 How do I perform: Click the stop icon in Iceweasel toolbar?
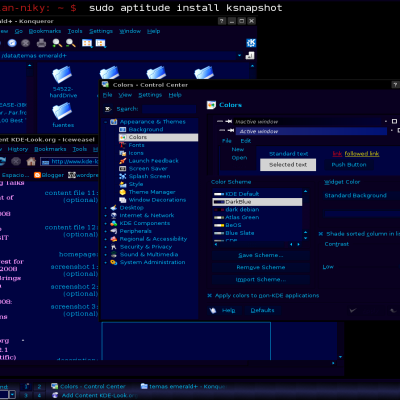click(x=16, y=162)
